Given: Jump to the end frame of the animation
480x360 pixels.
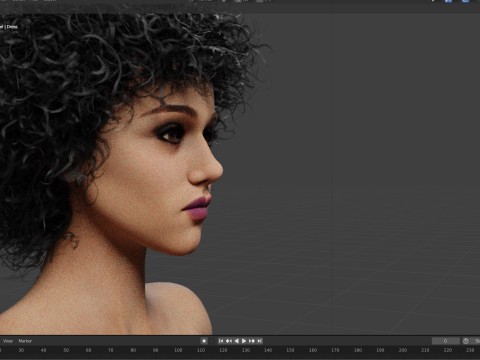Looking at the screenshot, I should [260, 341].
